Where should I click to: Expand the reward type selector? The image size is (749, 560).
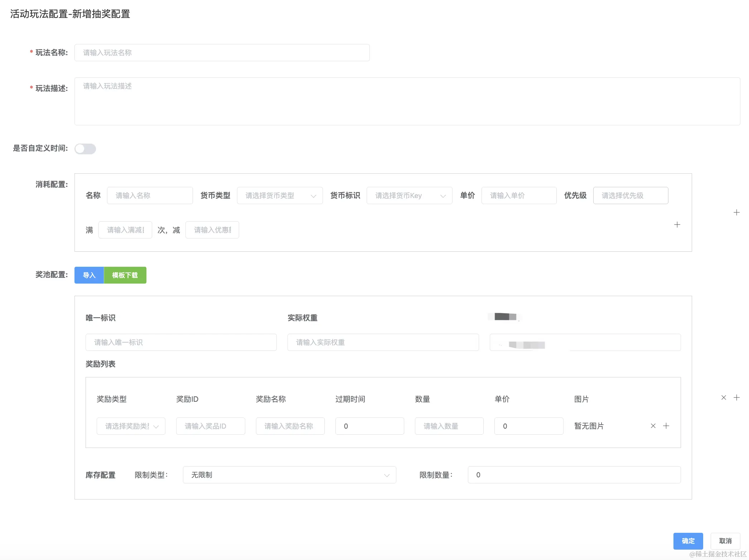click(x=131, y=426)
